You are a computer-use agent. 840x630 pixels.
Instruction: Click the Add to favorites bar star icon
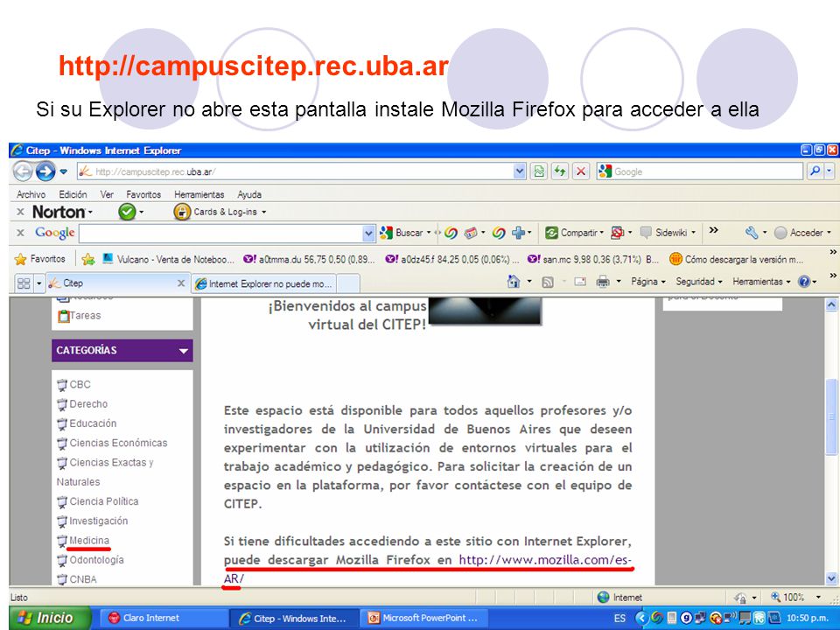coord(88,259)
